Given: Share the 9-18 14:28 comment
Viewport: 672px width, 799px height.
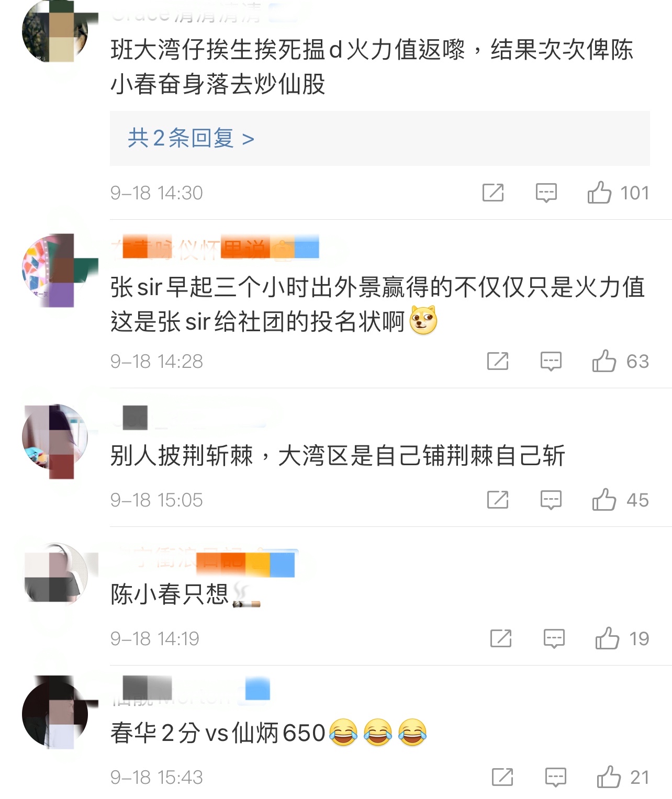Looking at the screenshot, I should click(498, 361).
